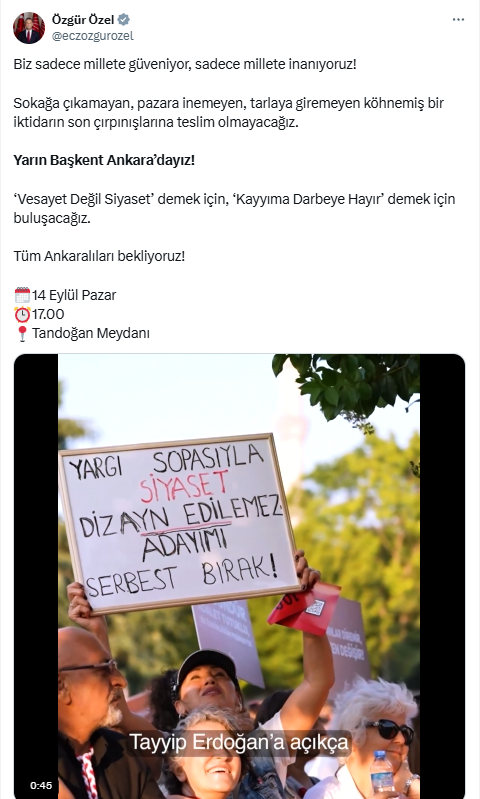Click the 0:45 video duration label

point(41,785)
